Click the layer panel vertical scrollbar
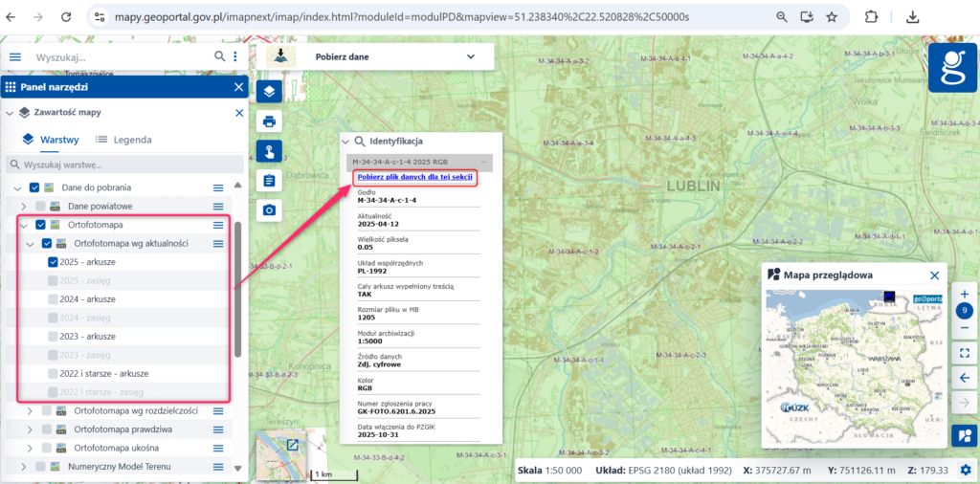The image size is (980, 484). point(238,287)
